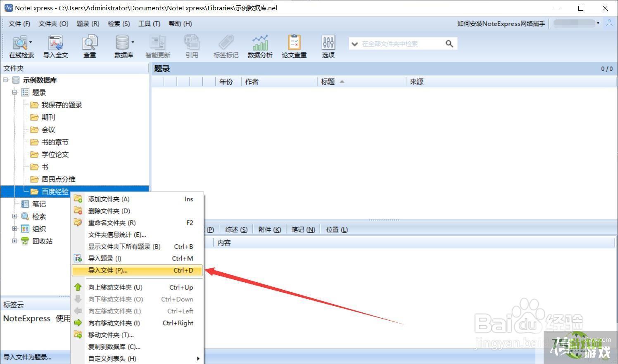Open the 题录 (R) menu
The image size is (618, 364).
click(x=88, y=24)
